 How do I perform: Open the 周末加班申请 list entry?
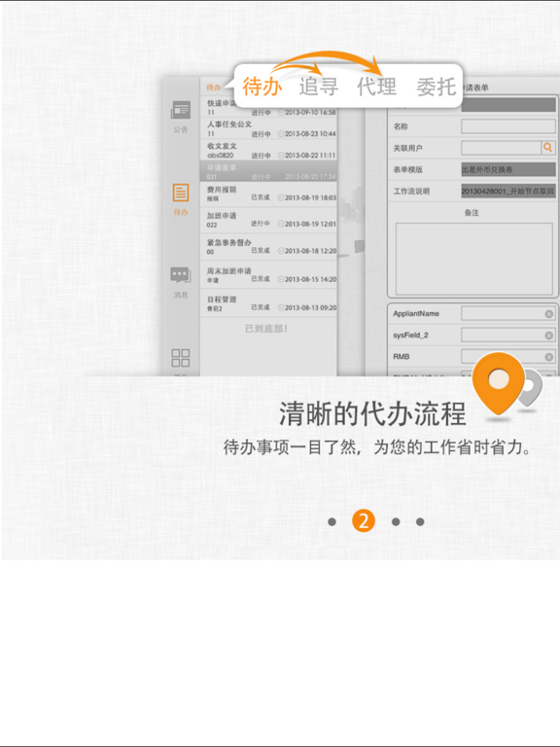tap(268, 275)
